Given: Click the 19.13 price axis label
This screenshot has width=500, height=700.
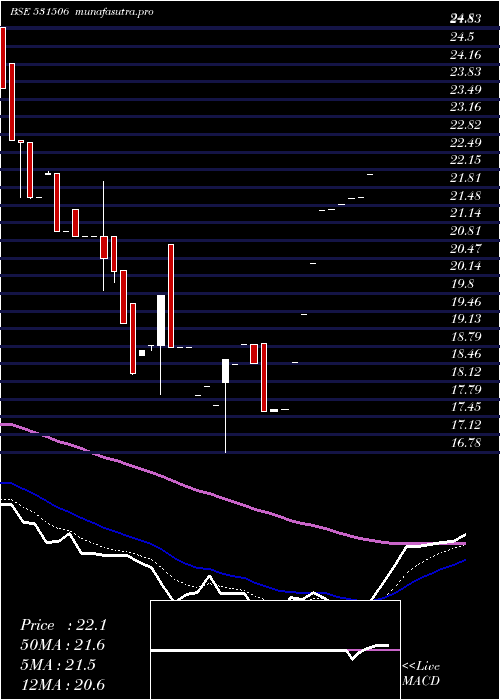Looking at the screenshot, I should [x=466, y=319].
